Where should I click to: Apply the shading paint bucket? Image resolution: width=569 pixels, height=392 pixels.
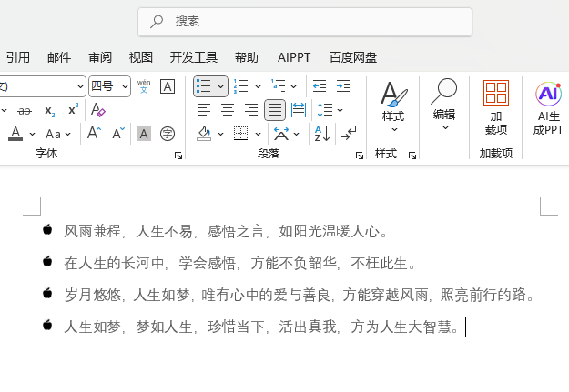point(204,134)
